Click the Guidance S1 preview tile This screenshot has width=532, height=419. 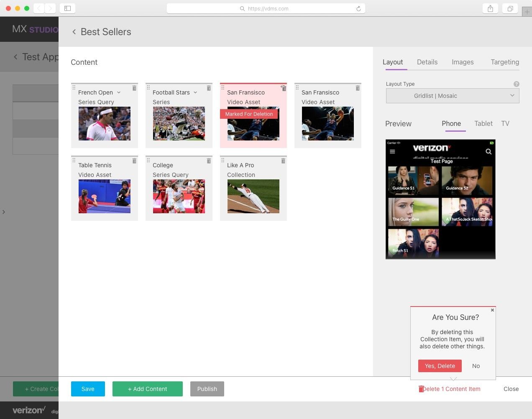pos(413,180)
